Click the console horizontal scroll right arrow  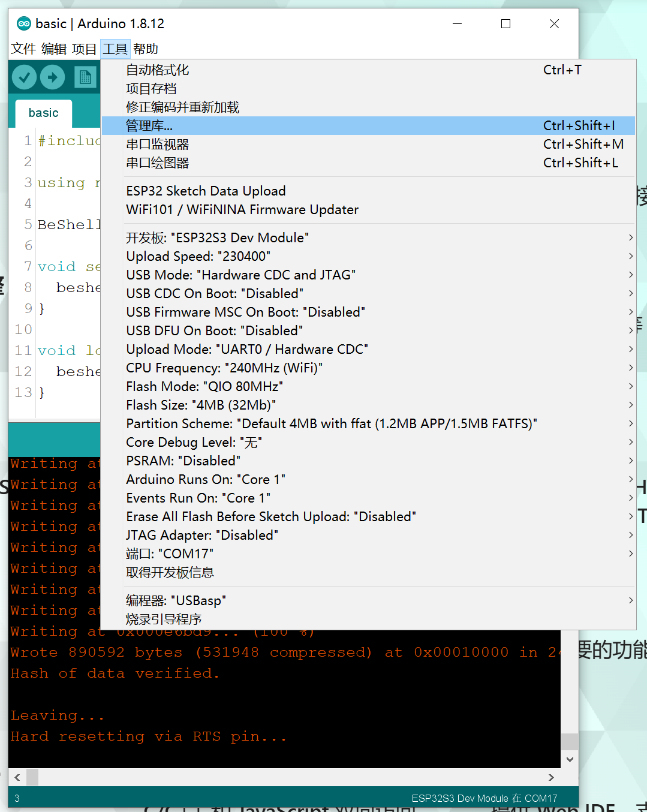[x=551, y=777]
